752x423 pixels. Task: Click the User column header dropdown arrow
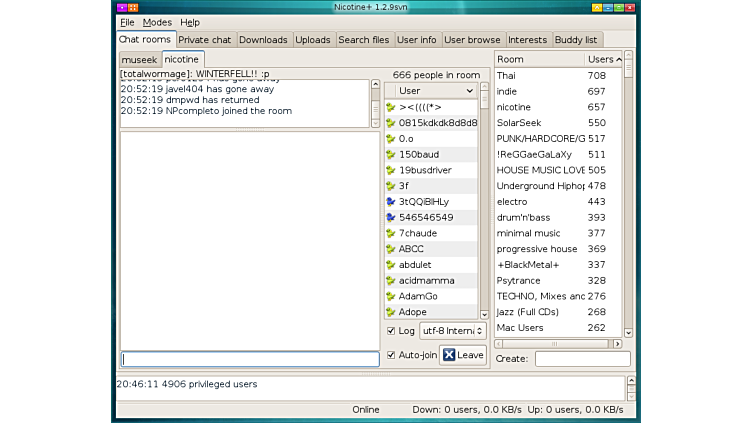click(470, 91)
